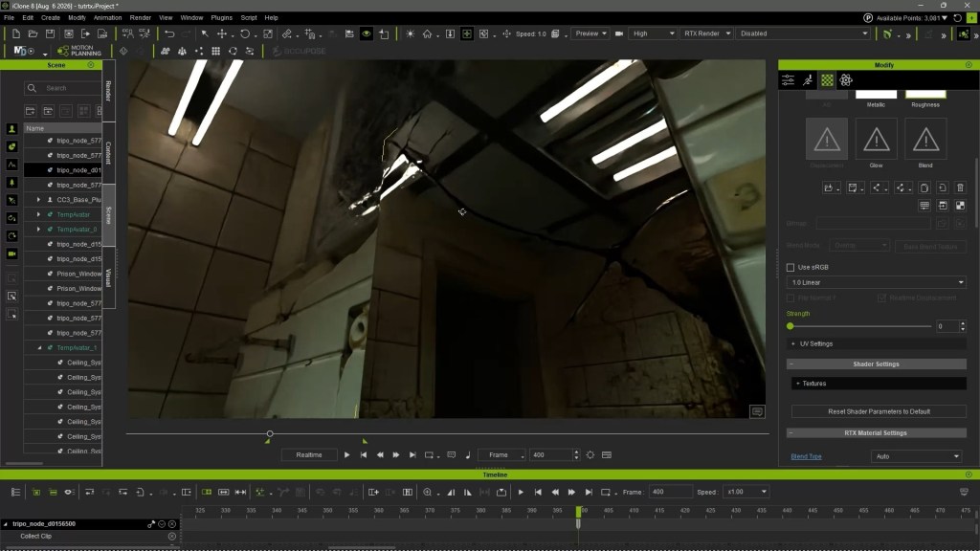Open the Disabled dropdown in toolbar
This screenshot has height=551, width=980.
point(804,33)
